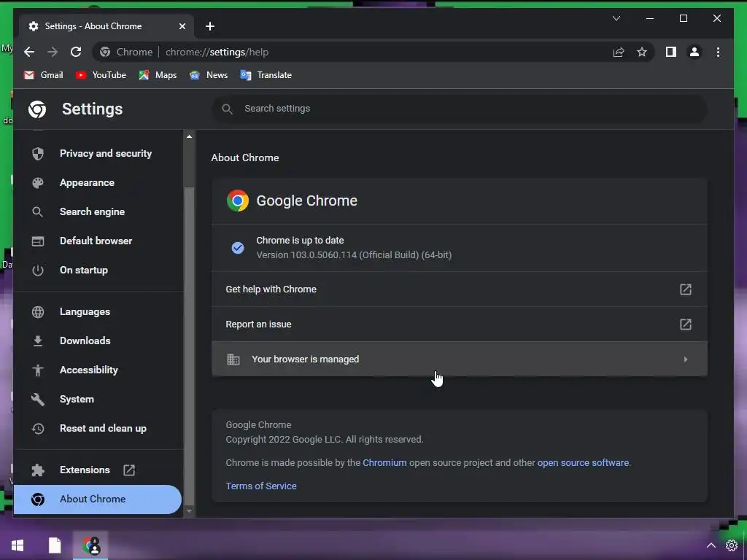Click the external link icon beside Extensions
Screen dimensions: 747x560
point(129,470)
